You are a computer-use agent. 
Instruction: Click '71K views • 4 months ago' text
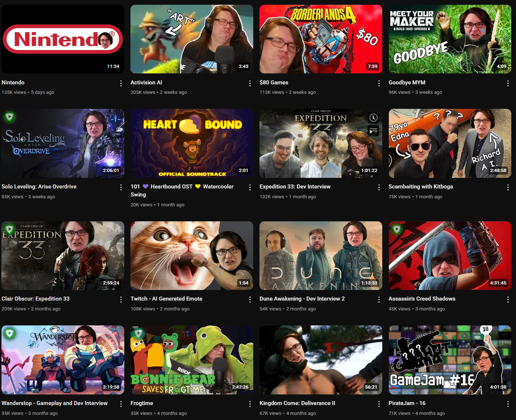[x=417, y=413]
